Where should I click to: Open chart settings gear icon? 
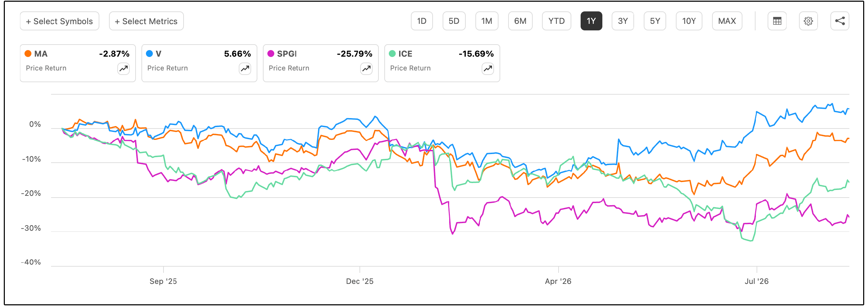coord(808,21)
